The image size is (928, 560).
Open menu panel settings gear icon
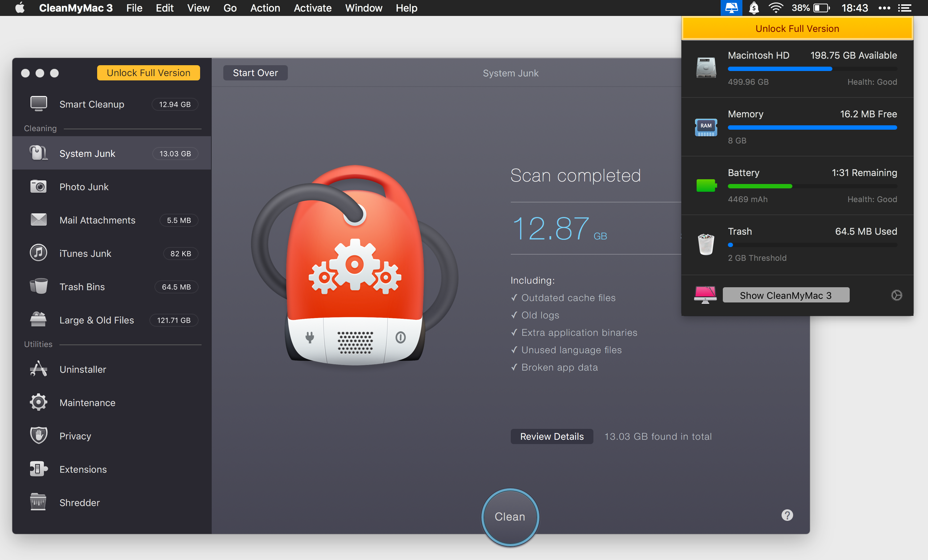pos(896,296)
